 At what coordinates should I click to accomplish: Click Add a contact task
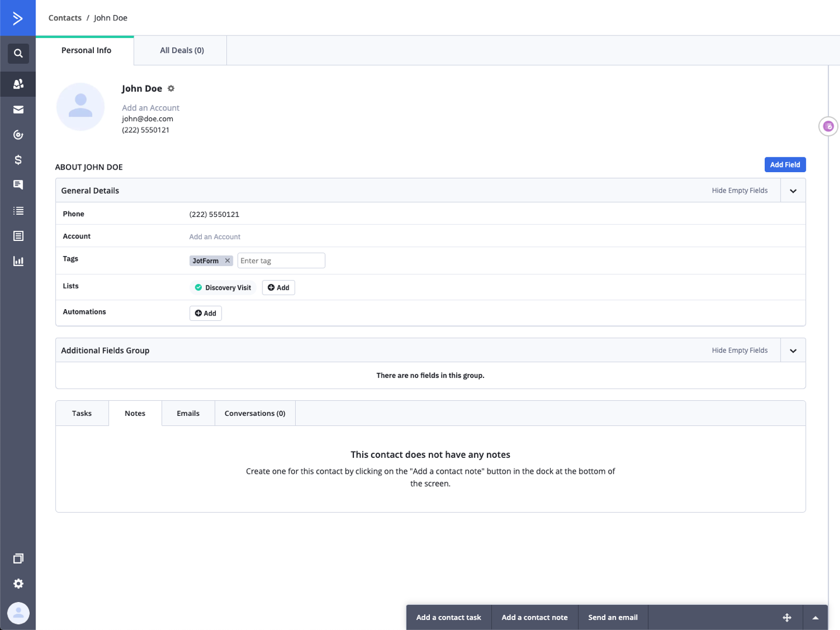click(449, 617)
